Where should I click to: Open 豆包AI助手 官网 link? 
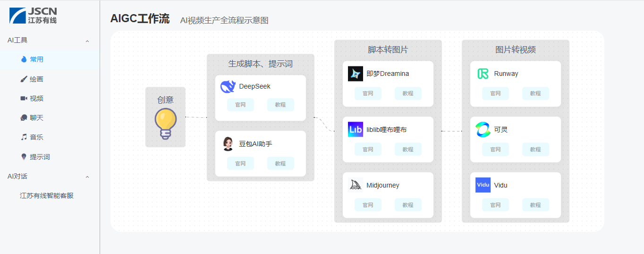[240, 164]
